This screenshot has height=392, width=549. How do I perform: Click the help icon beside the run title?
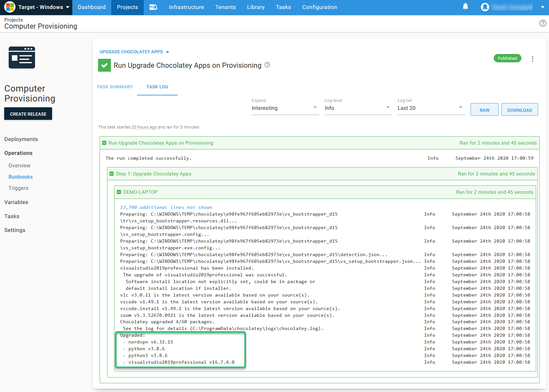[x=267, y=65]
